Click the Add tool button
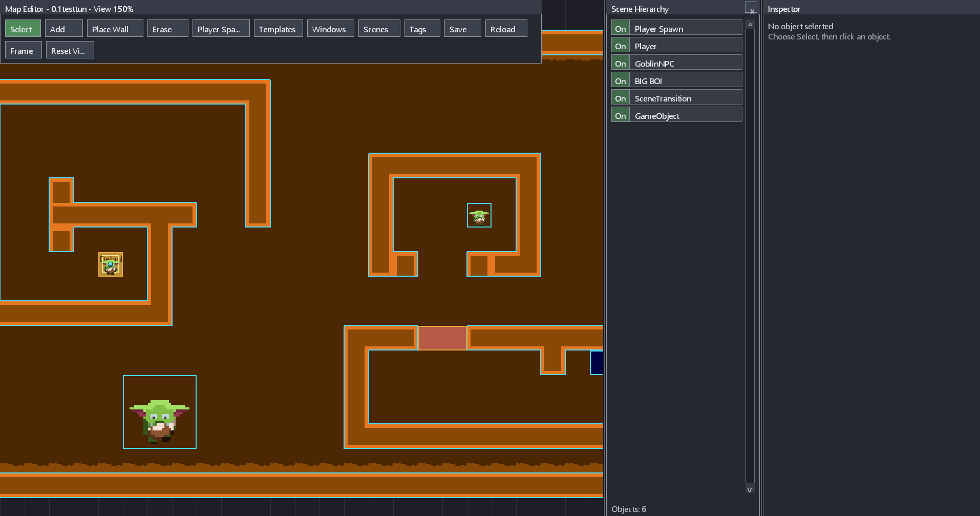The image size is (980, 516). pos(64,29)
